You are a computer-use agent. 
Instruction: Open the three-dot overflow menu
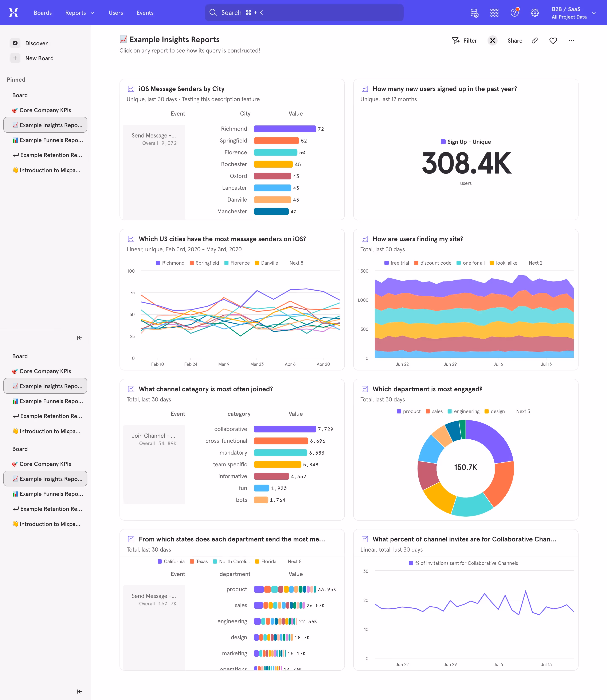point(571,40)
